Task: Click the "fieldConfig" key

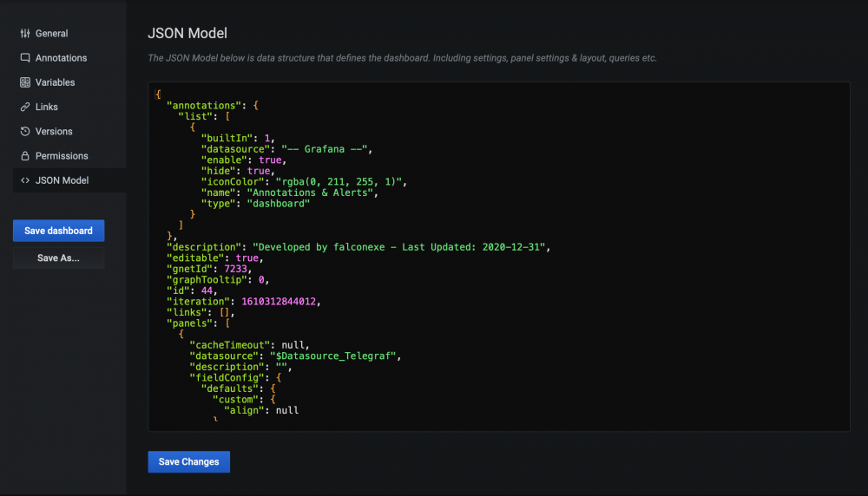Action: point(227,378)
